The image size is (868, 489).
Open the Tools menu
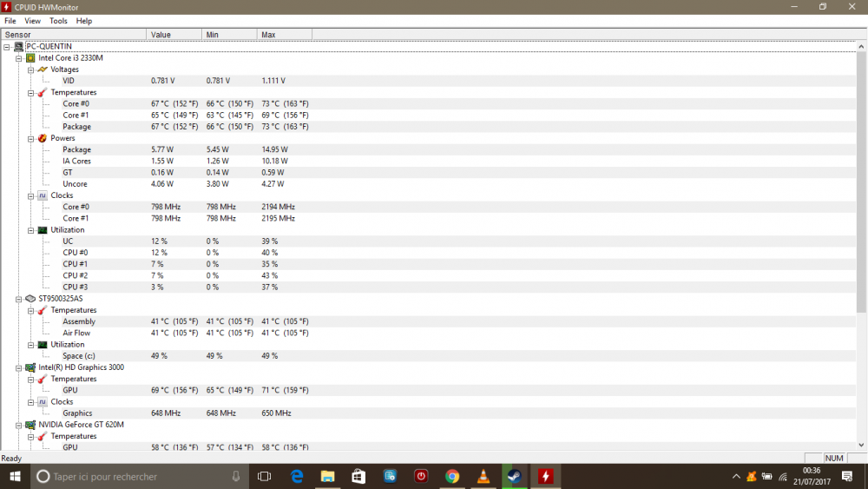coord(58,21)
